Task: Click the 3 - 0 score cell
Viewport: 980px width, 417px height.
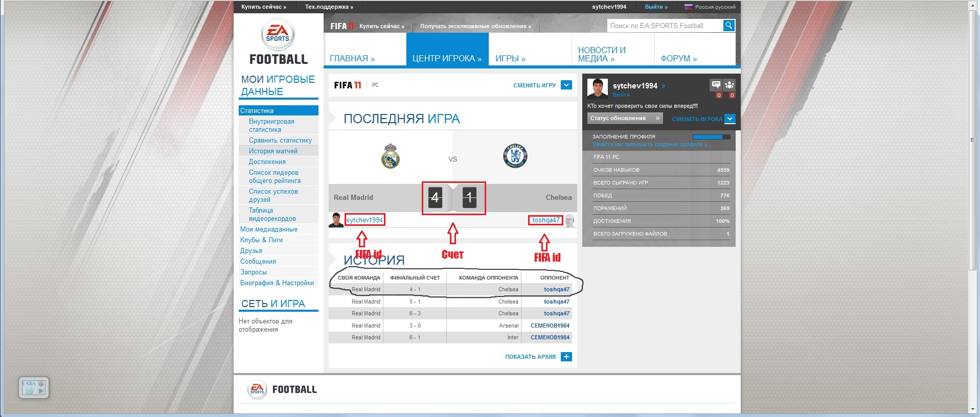Action: 415,326
